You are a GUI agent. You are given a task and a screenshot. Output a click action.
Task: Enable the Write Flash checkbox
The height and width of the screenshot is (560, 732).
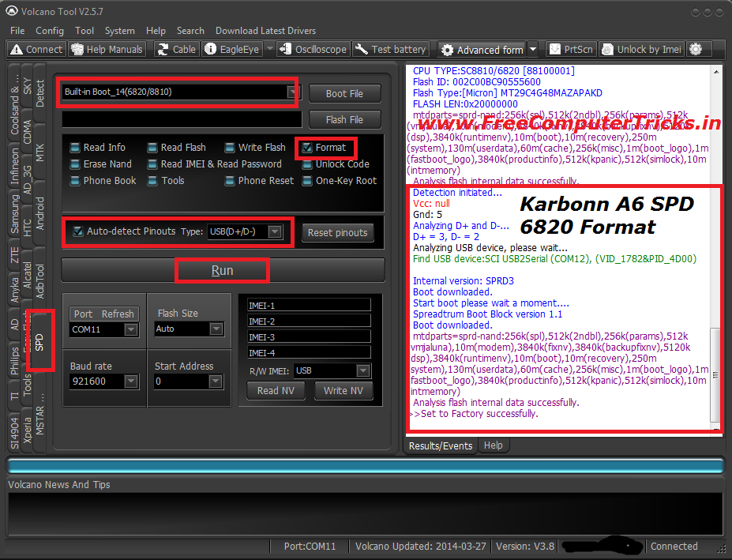[229, 148]
